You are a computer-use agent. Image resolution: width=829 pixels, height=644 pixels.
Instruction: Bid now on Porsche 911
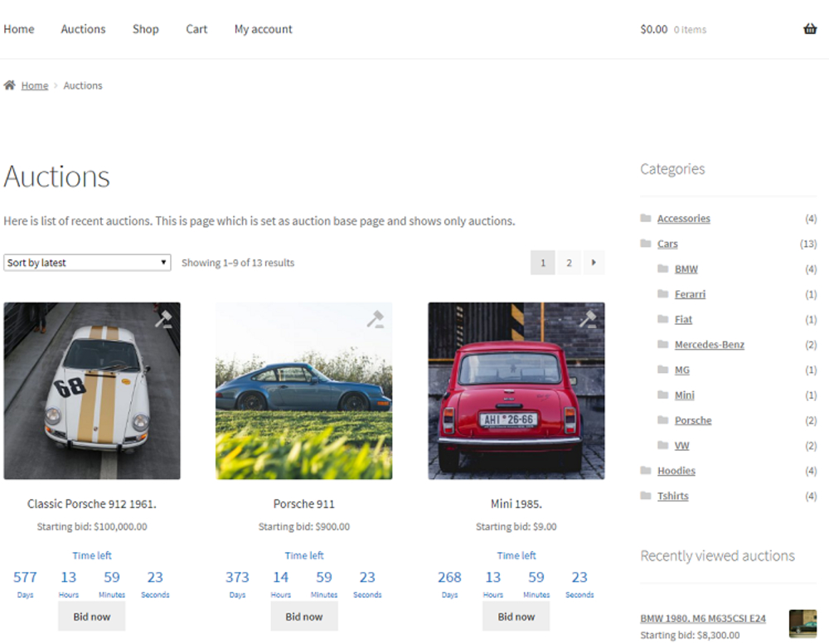click(304, 617)
